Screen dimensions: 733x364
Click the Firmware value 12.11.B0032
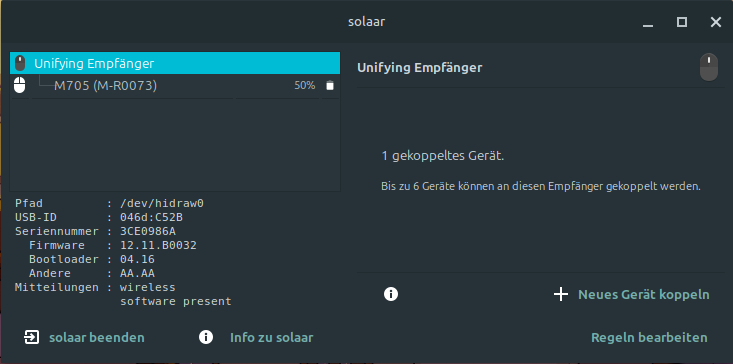[x=158, y=245]
